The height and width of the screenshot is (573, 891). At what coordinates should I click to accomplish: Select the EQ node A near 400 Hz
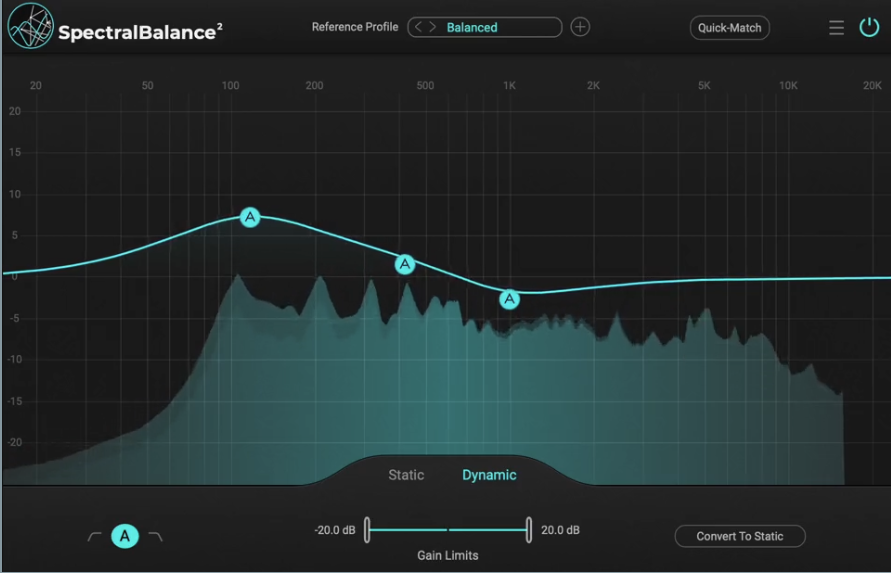tap(405, 264)
